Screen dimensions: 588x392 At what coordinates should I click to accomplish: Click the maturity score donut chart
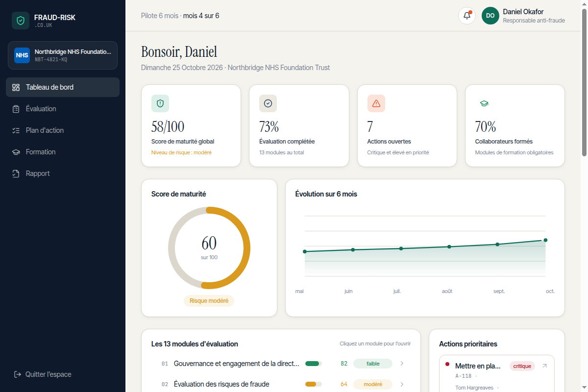[x=209, y=248]
